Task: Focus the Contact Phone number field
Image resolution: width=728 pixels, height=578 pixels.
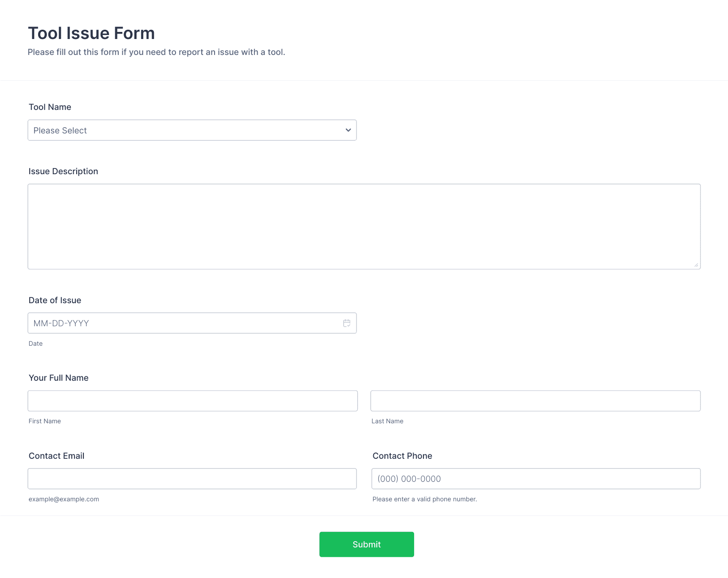Action: point(536,479)
